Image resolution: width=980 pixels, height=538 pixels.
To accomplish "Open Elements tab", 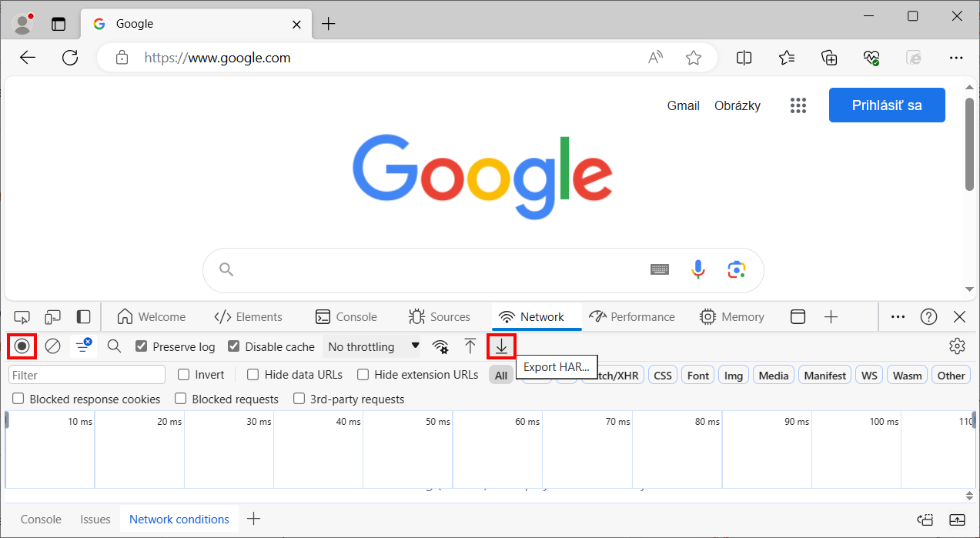I will point(248,317).
